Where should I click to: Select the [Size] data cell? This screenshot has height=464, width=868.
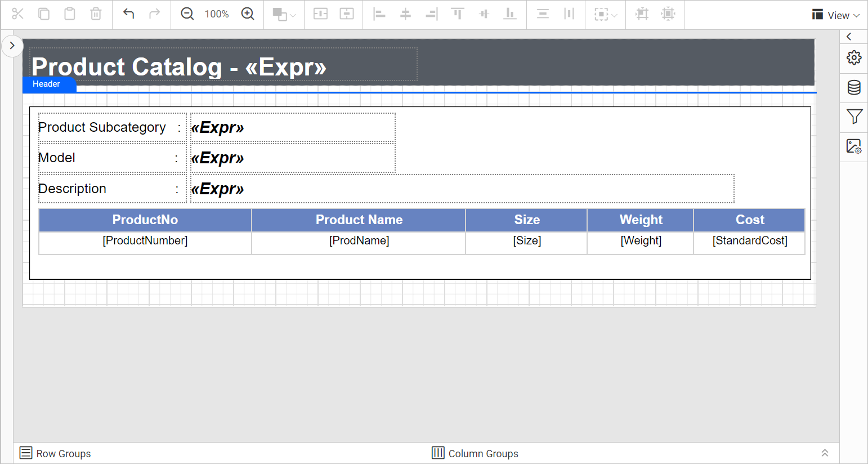(x=526, y=243)
